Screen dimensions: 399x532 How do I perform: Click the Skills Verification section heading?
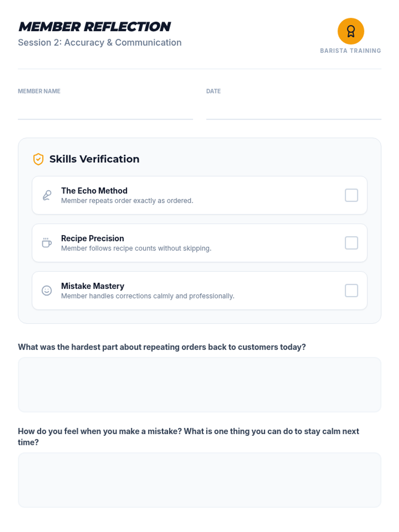tap(94, 159)
